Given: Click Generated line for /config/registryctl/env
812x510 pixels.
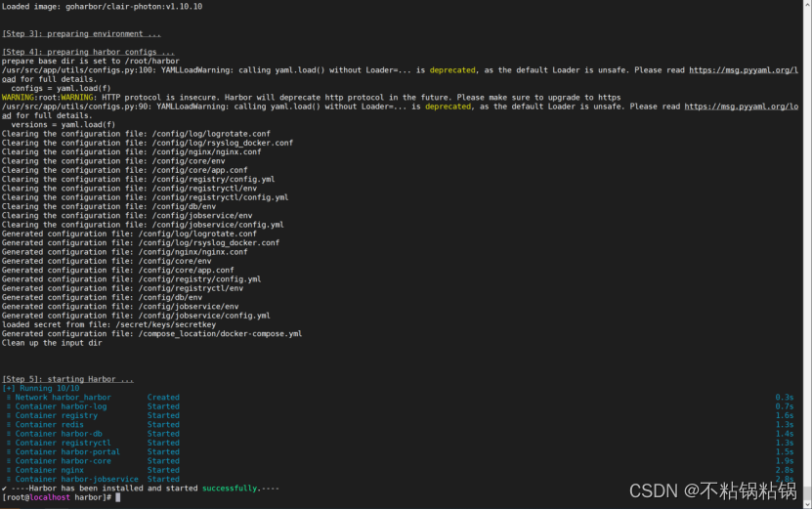Looking at the screenshot, I should tap(122, 288).
